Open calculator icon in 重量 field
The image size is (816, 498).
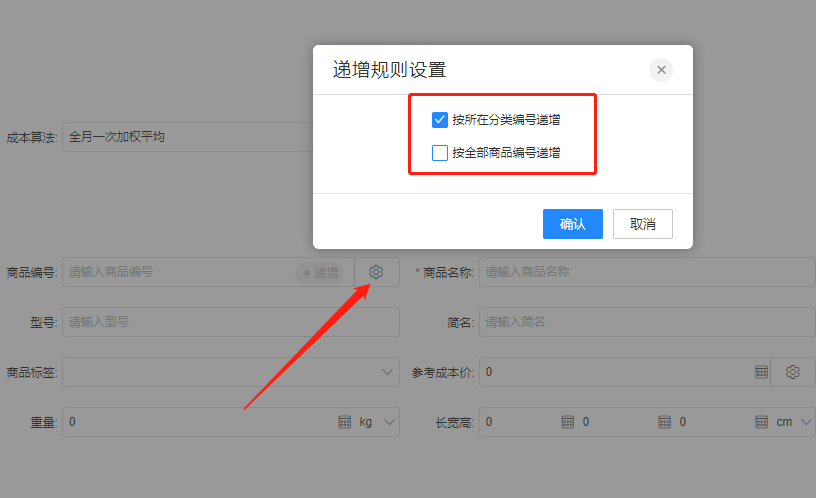[x=345, y=422]
